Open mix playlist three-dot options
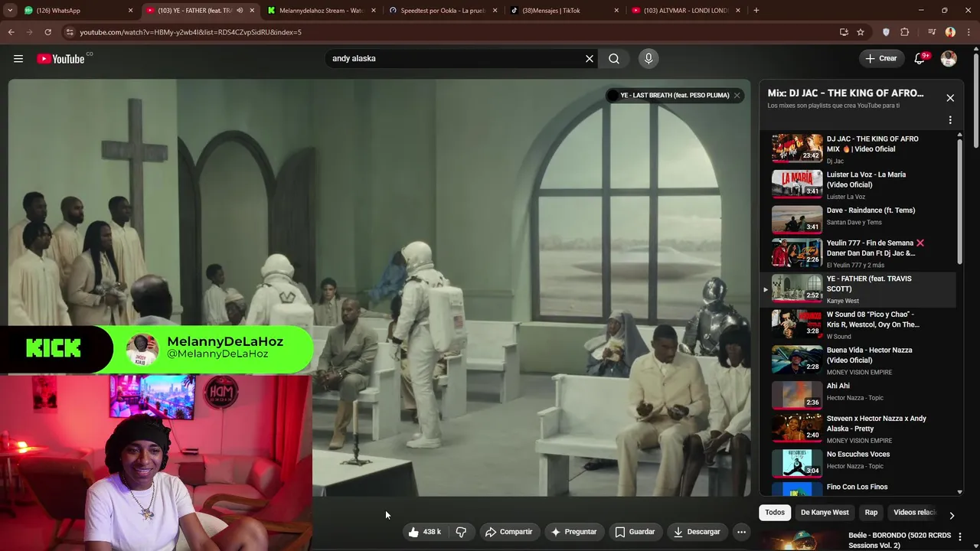The width and height of the screenshot is (980, 551). click(950, 120)
